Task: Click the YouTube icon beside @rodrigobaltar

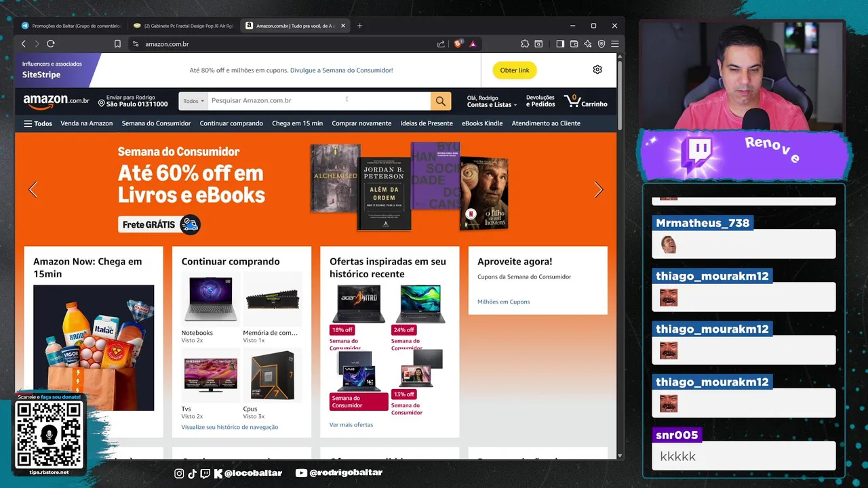Action: [x=301, y=473]
